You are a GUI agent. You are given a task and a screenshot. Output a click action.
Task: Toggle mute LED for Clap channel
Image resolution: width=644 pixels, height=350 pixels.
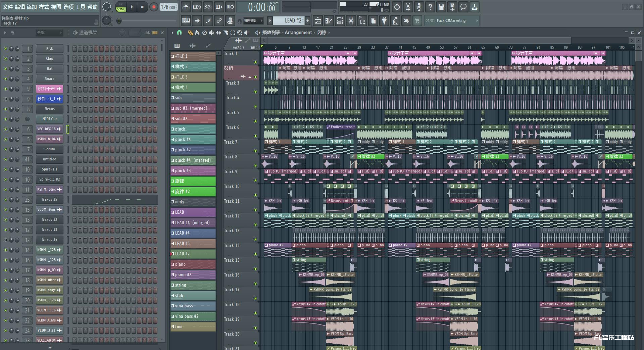point(5,59)
